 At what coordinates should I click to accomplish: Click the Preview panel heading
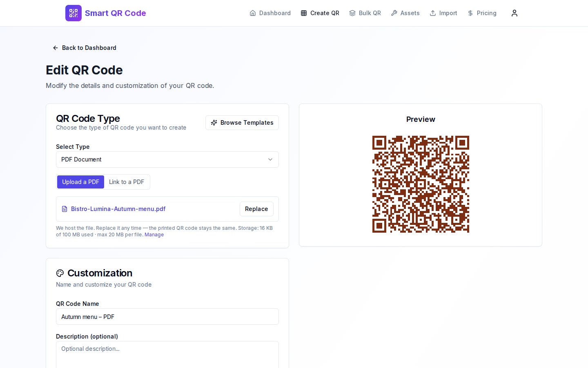[421, 119]
